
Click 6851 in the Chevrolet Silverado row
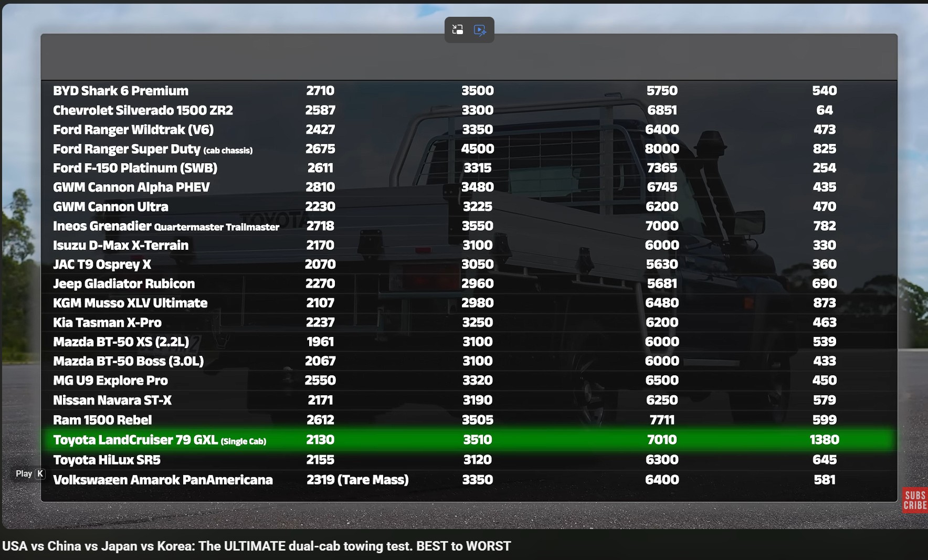point(662,110)
